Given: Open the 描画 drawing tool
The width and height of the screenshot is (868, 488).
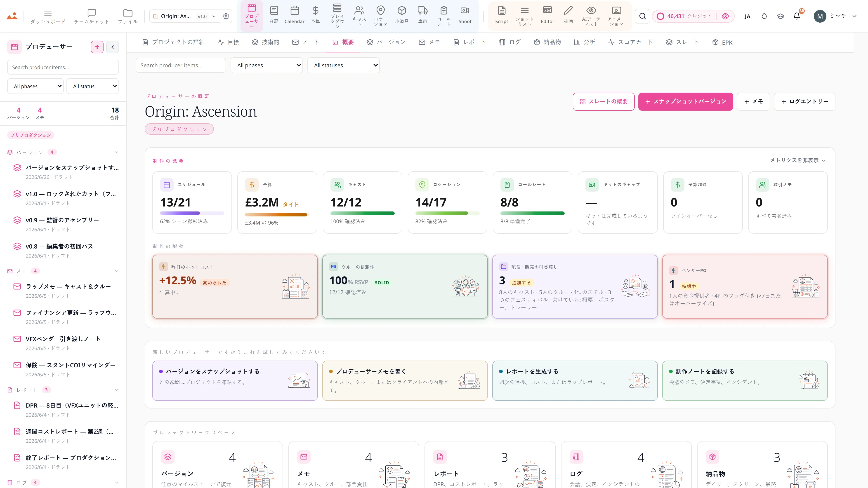Looking at the screenshot, I should (568, 15).
